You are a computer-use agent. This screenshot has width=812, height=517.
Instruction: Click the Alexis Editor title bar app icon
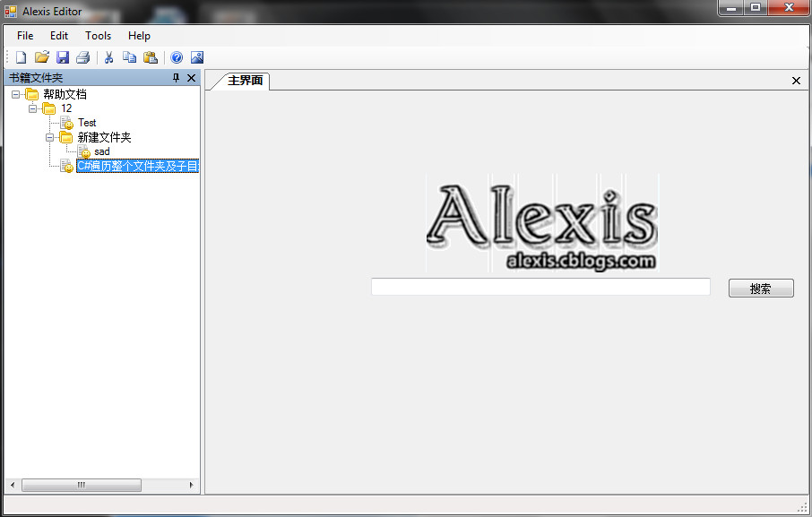click(11, 11)
